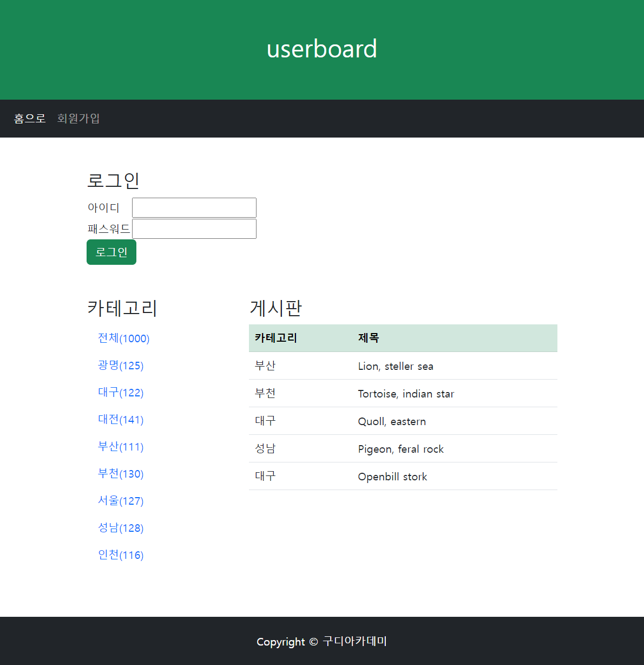Image resolution: width=644 pixels, height=665 pixels.
Task: Select category link 광명(125)
Action: click(121, 366)
